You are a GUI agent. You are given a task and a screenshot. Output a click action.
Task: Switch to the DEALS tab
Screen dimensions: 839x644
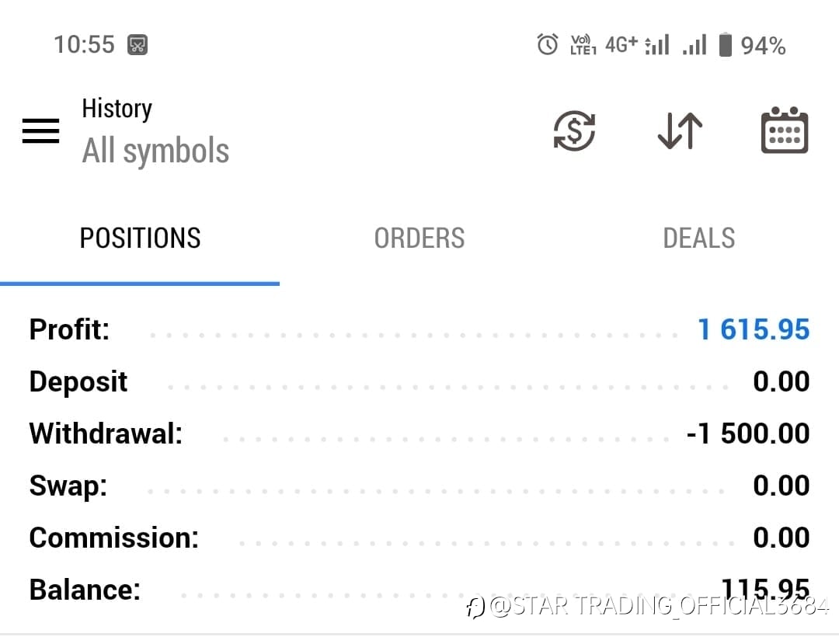coord(698,238)
